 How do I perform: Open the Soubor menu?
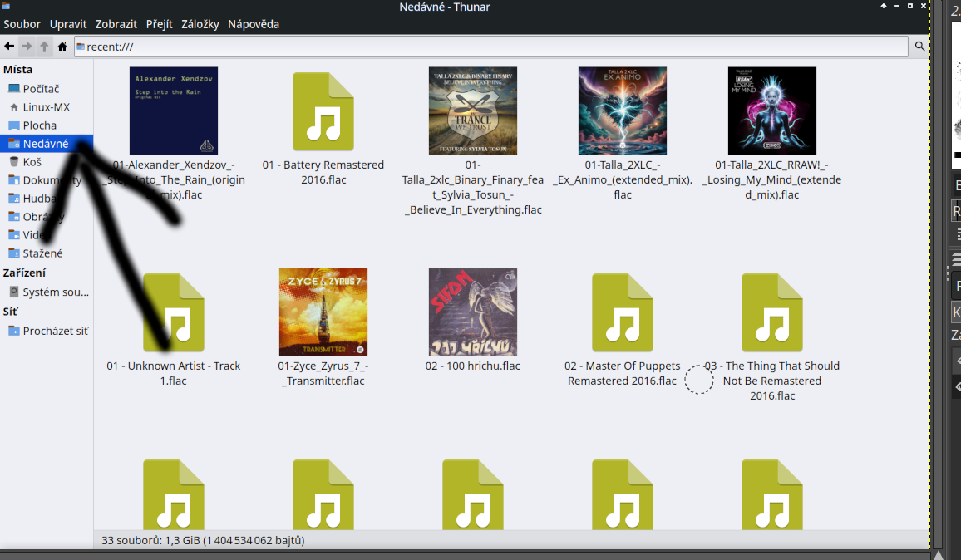click(x=22, y=24)
